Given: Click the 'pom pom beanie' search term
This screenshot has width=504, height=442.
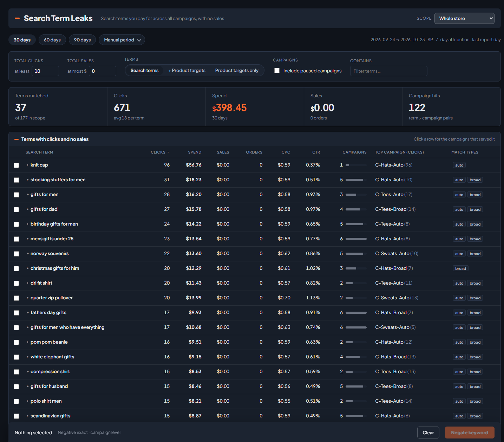Looking at the screenshot, I should tap(49, 342).
